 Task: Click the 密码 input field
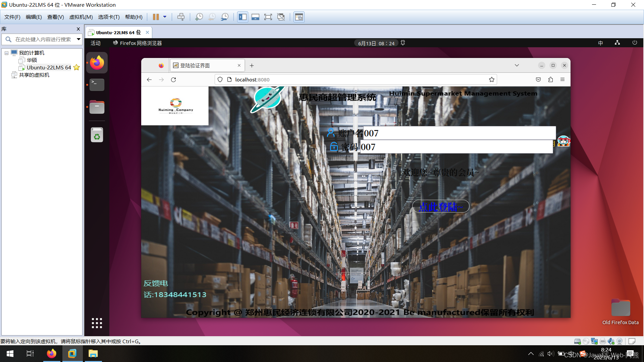coord(457,147)
